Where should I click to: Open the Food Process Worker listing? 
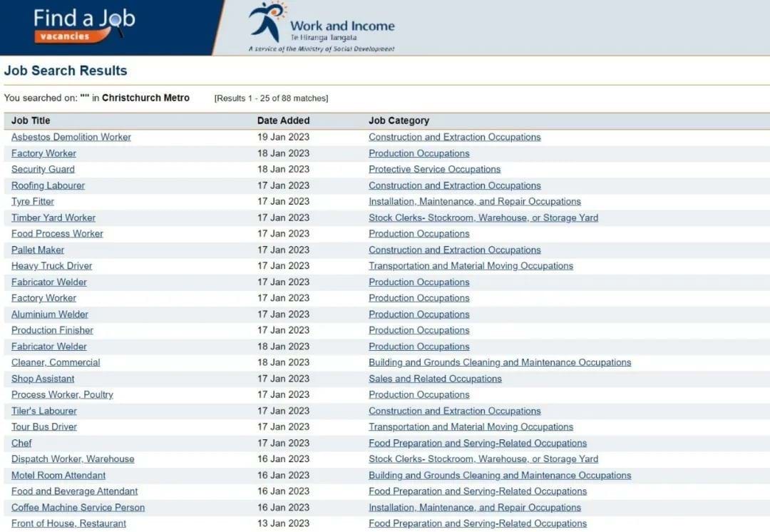pos(58,233)
